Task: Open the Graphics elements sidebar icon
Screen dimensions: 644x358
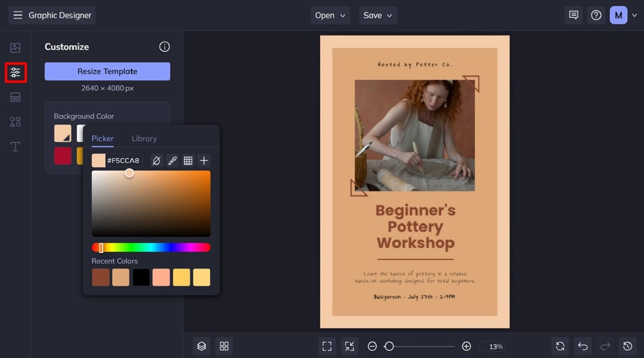Action: 15,122
